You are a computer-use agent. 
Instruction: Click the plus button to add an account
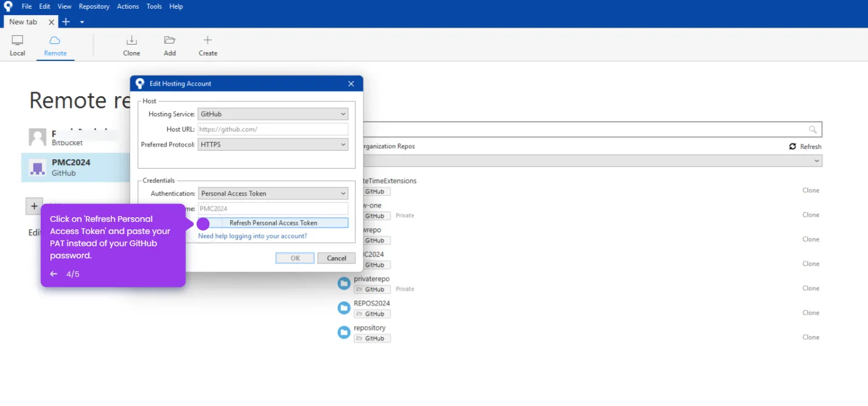tap(34, 206)
